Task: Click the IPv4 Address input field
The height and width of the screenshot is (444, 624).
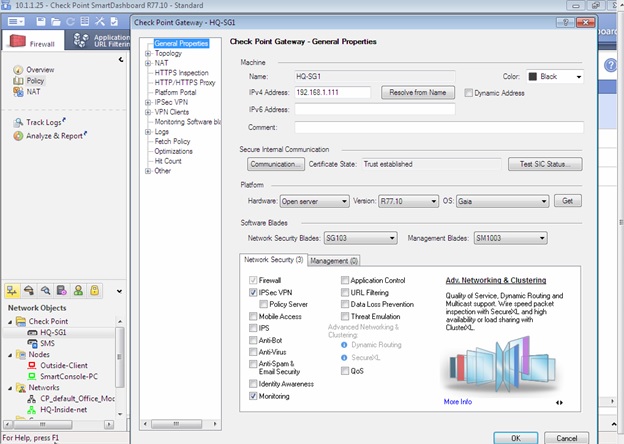Action: 333,92
